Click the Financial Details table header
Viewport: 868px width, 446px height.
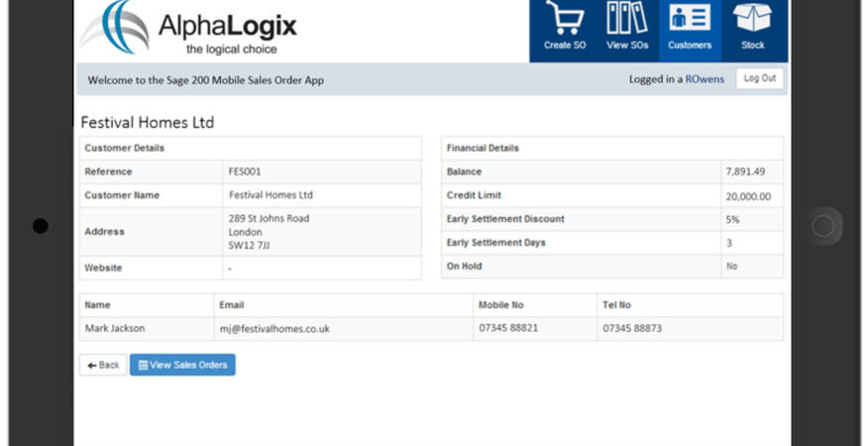click(x=483, y=149)
